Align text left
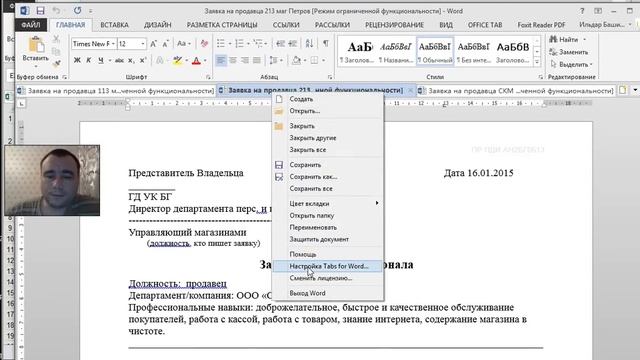This screenshot has height=360, width=640. 220,60
